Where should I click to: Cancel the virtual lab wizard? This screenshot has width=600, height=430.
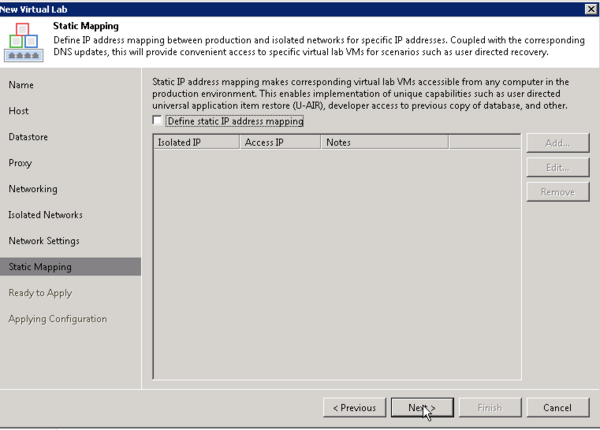point(557,407)
